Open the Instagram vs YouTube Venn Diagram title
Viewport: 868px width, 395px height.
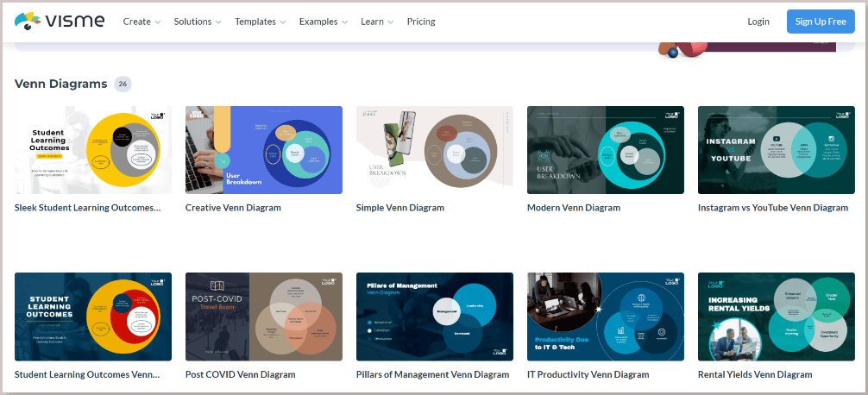point(773,208)
